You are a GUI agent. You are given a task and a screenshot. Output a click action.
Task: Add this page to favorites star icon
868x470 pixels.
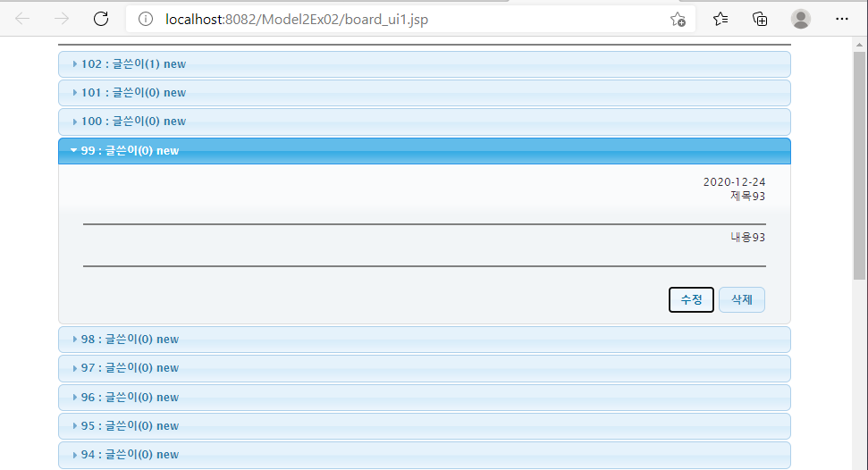pos(678,20)
